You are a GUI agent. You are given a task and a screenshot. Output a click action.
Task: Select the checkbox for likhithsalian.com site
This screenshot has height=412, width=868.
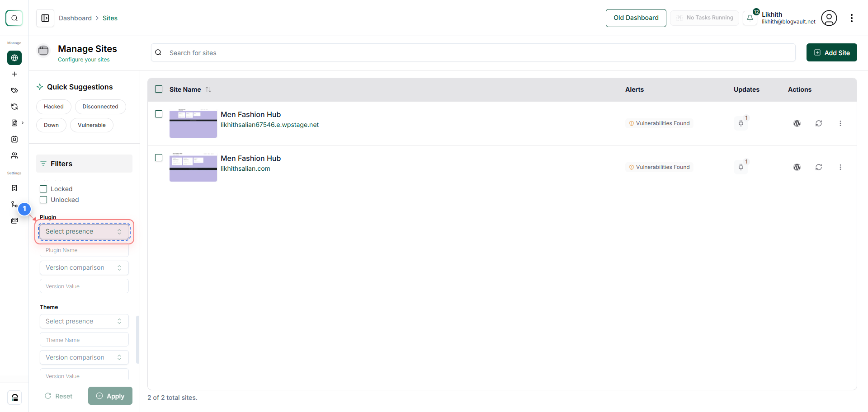point(159,158)
